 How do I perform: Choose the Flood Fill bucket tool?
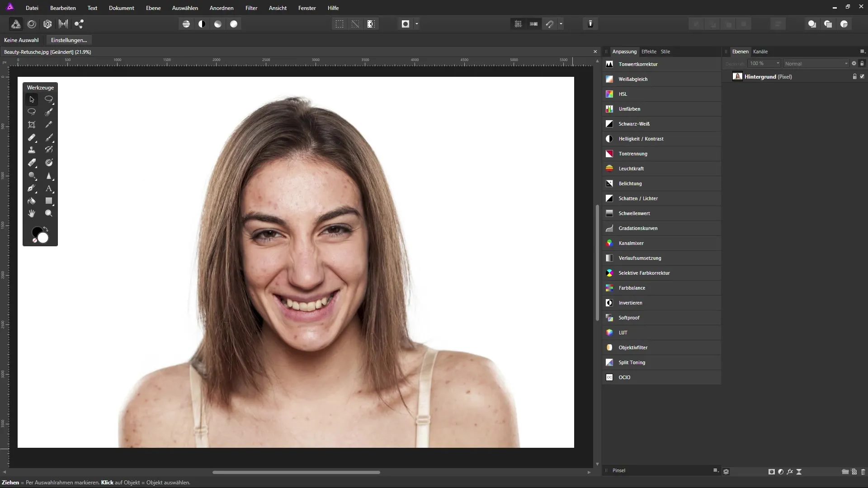coord(32,201)
